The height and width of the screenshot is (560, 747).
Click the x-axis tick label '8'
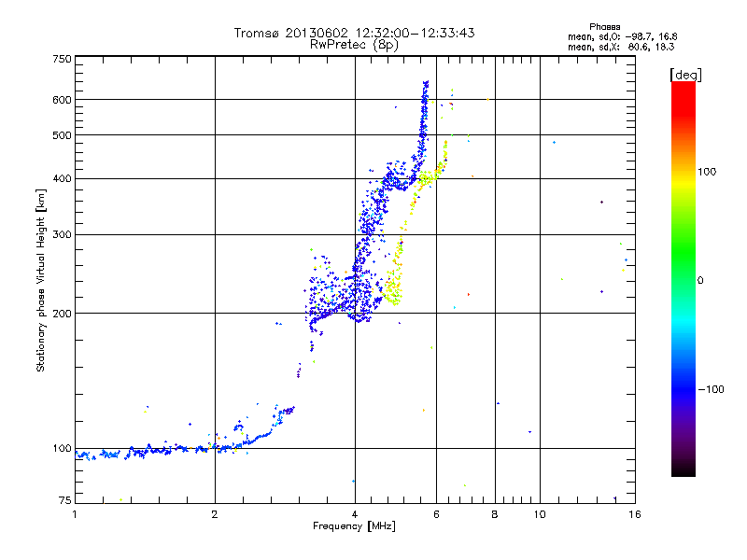[x=495, y=514]
